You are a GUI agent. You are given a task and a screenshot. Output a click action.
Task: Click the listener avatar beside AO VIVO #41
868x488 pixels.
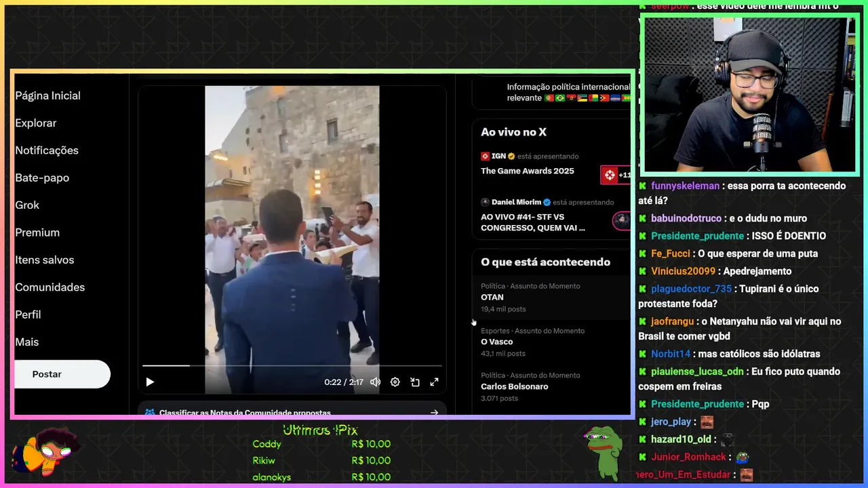coord(621,220)
